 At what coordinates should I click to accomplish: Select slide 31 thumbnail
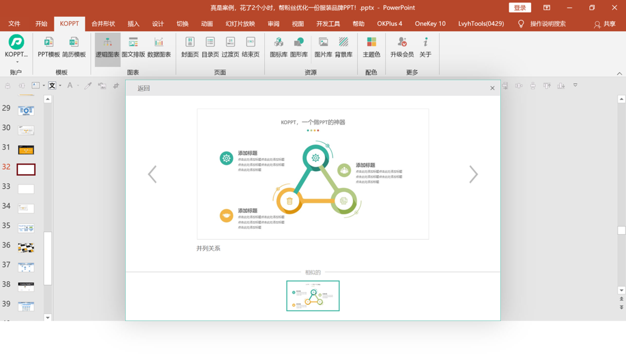coord(26,150)
